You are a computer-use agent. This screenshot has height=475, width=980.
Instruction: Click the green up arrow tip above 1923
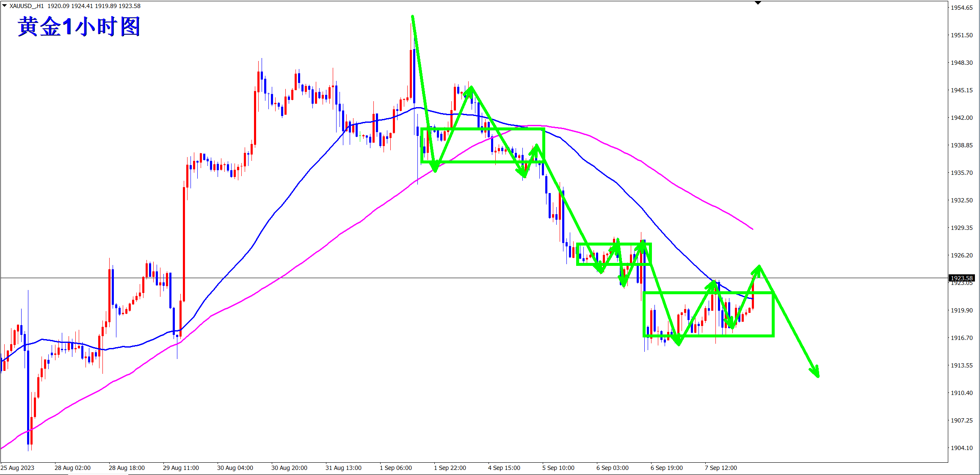(x=759, y=266)
